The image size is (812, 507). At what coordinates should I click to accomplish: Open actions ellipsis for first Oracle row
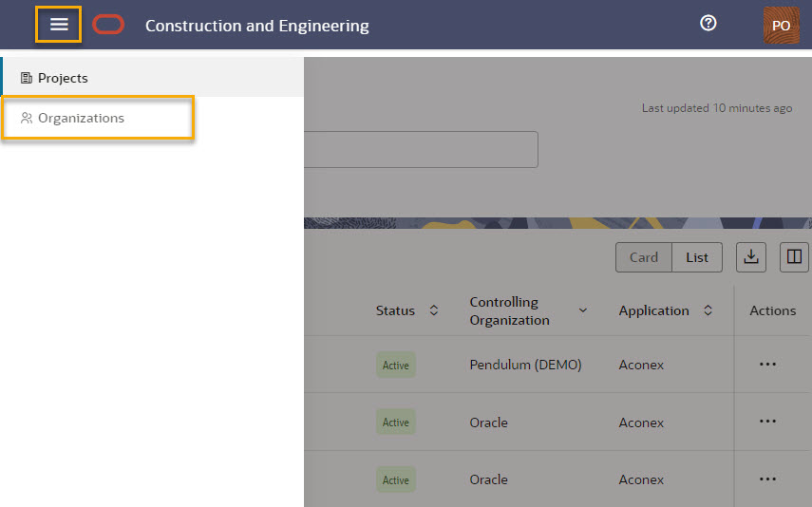(768, 422)
